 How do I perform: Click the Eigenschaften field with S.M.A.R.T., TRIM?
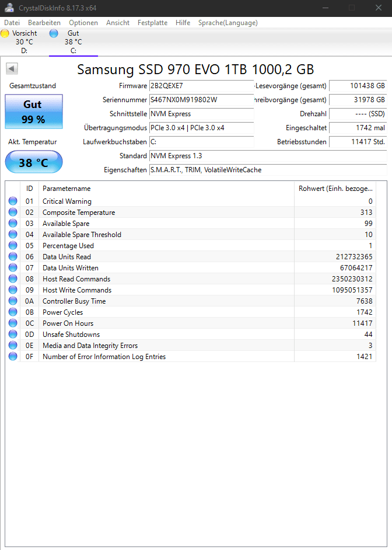pos(268,170)
